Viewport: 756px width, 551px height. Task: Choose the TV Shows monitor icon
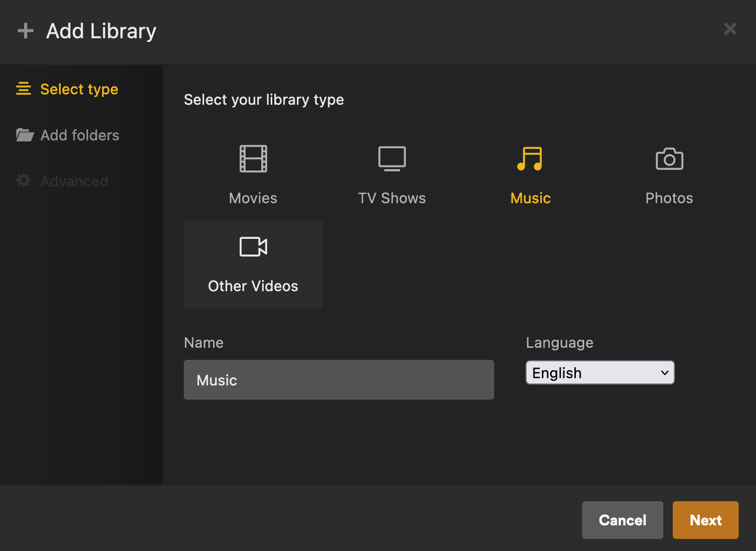tap(392, 159)
